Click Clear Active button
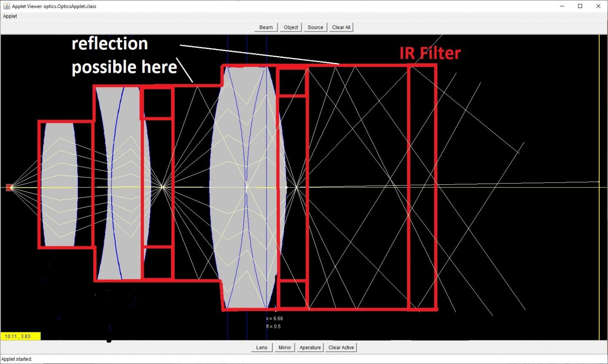The width and height of the screenshot is (608, 364). [341, 348]
